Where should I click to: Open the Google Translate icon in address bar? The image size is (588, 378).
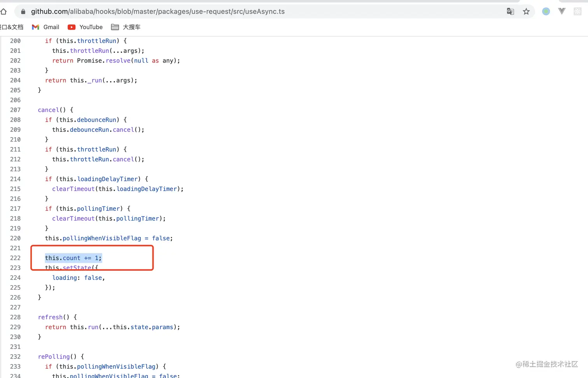point(510,12)
